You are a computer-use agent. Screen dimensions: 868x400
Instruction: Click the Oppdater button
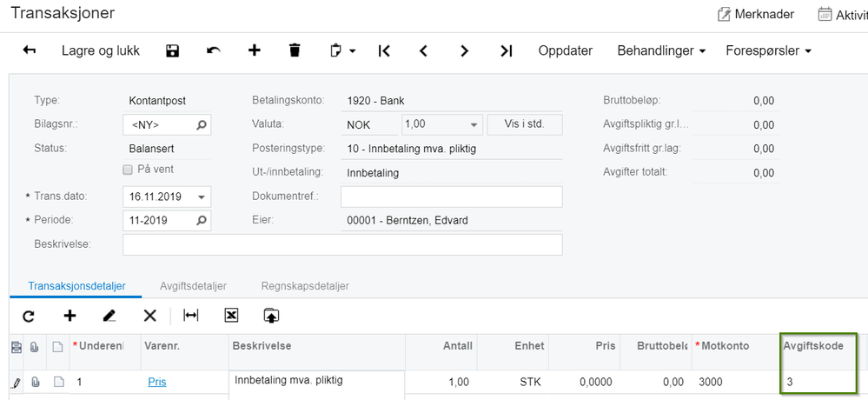tap(566, 50)
